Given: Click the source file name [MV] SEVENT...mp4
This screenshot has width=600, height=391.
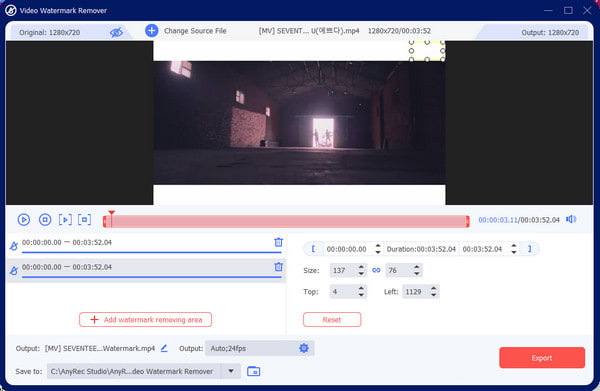Looking at the screenshot, I should [x=309, y=31].
